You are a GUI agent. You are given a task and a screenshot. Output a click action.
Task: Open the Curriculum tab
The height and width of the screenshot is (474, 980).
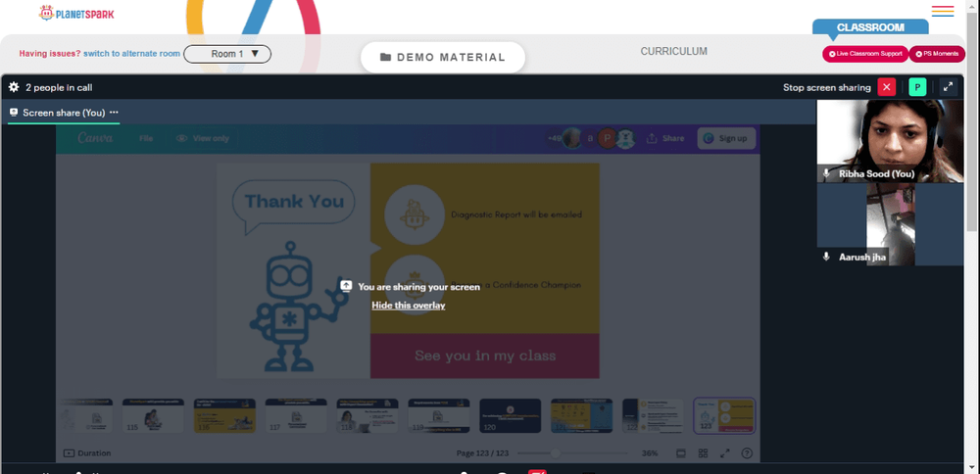674,51
